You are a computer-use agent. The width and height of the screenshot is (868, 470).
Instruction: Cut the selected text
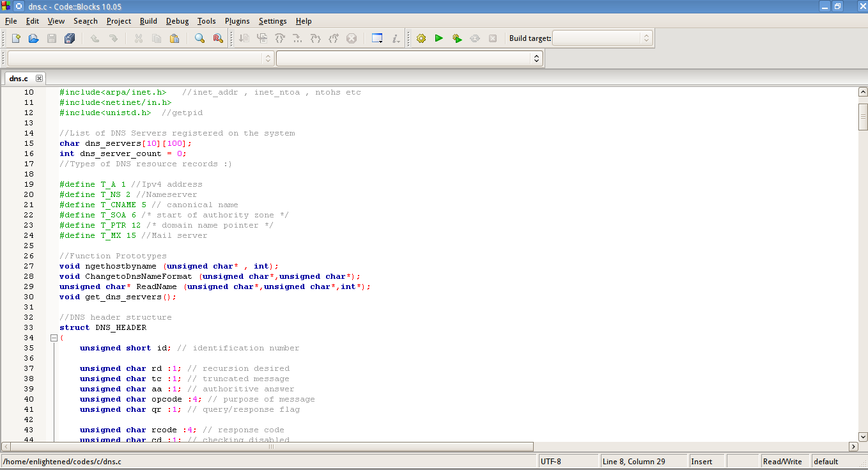tap(138, 38)
